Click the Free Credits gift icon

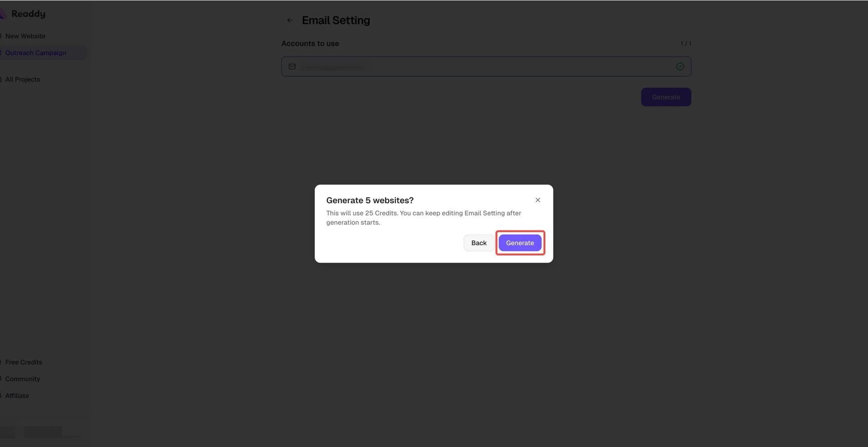pos(1,362)
